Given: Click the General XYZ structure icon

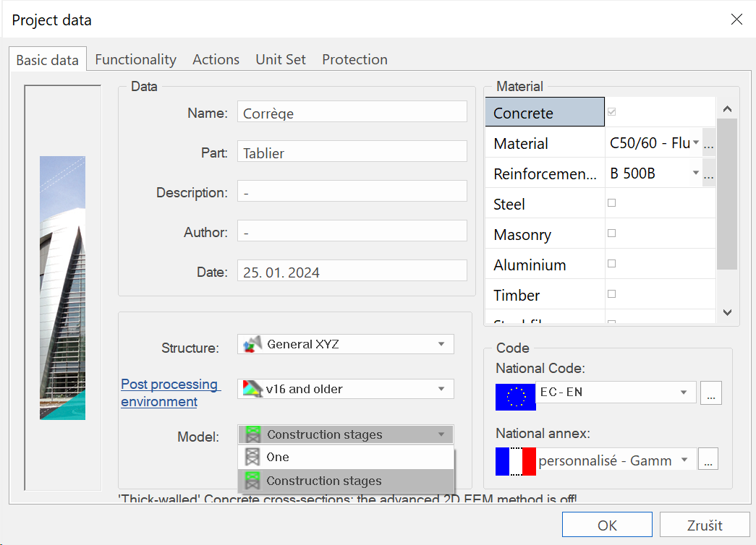Looking at the screenshot, I should (x=251, y=345).
